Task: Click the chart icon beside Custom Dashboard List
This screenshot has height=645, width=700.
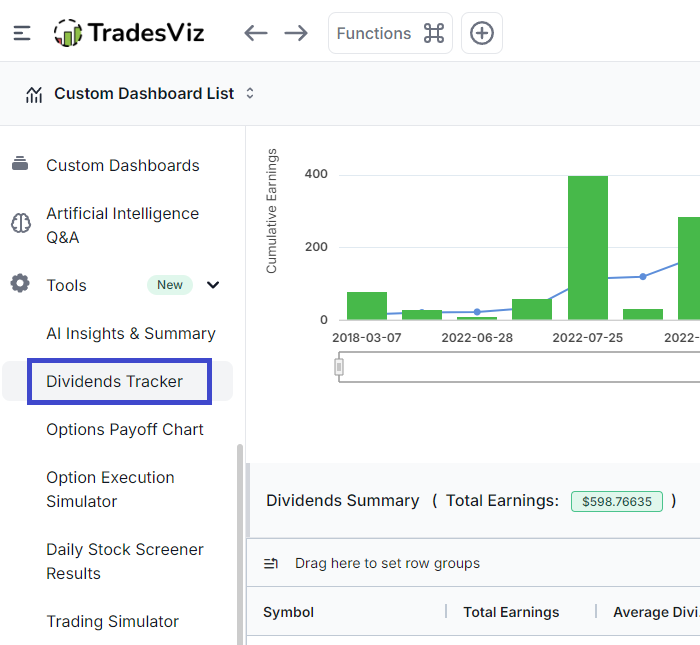Action: pyautogui.click(x=34, y=94)
